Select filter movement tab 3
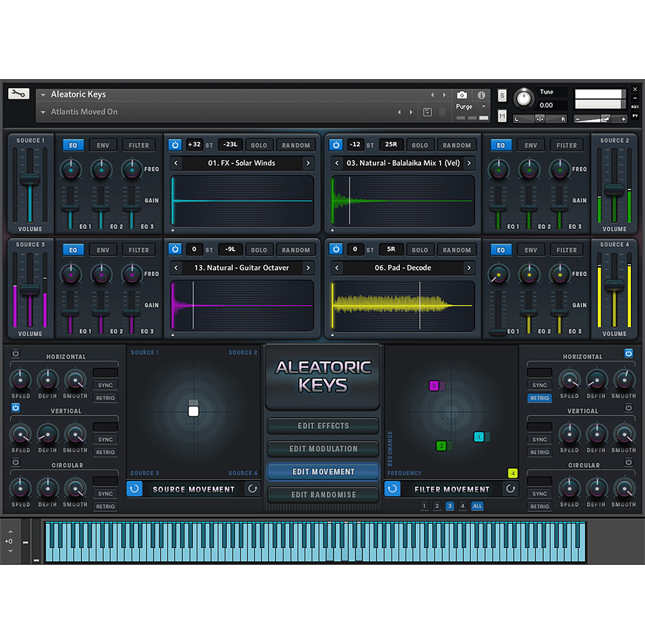Viewport: 645px width, 644px height. [450, 506]
